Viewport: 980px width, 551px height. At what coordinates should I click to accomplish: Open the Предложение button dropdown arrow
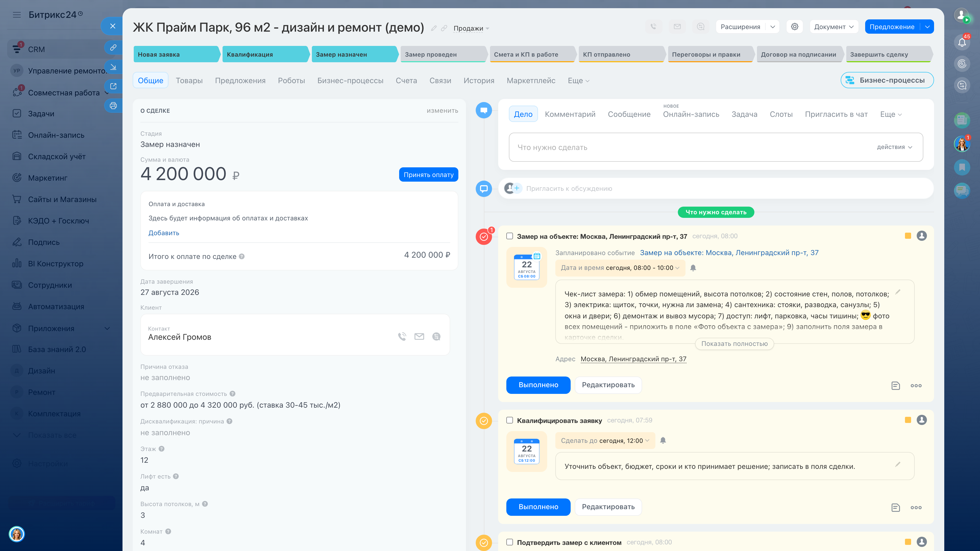pos(927,27)
